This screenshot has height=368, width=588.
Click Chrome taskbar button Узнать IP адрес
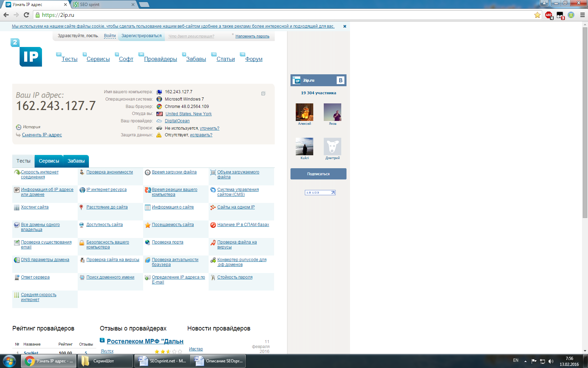click(49, 361)
